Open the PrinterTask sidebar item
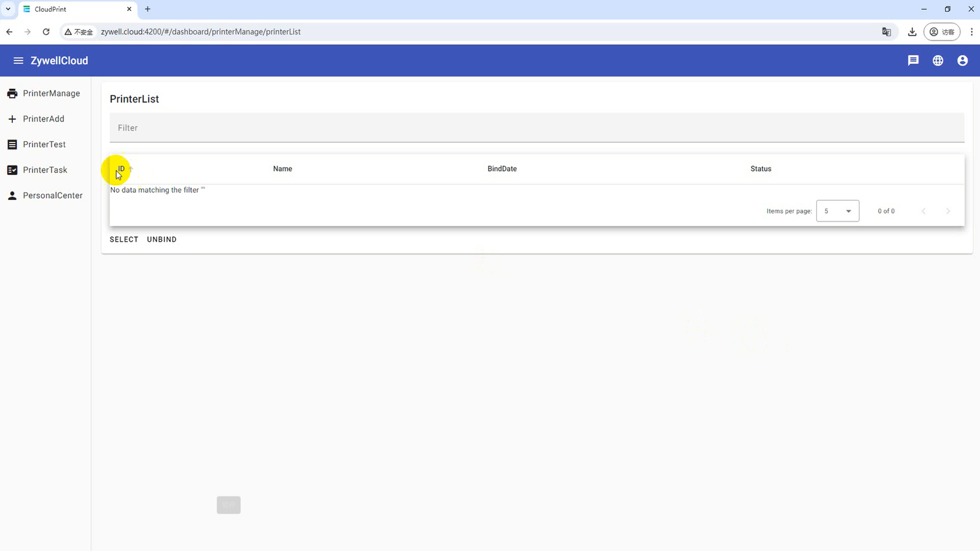The image size is (980, 551). 45,170
